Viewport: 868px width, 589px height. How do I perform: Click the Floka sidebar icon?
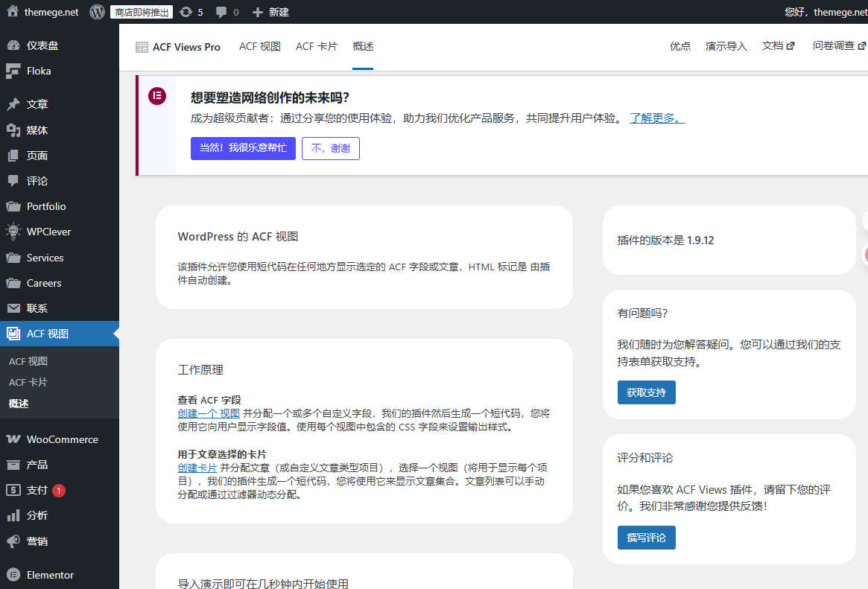pos(13,71)
